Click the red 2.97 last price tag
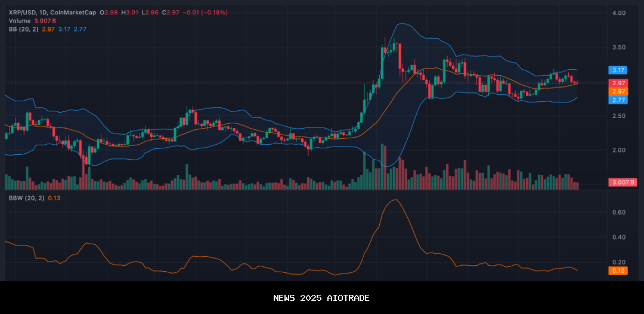The height and width of the screenshot is (314, 644). pyautogui.click(x=617, y=83)
